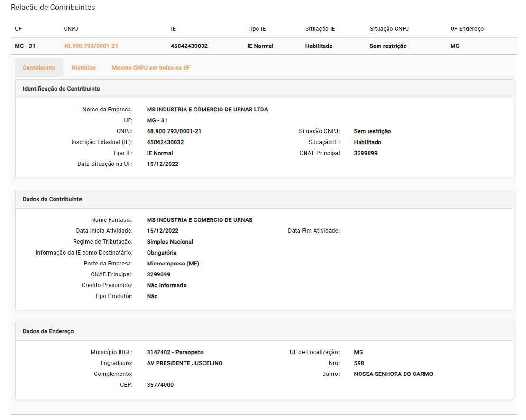The width and height of the screenshot is (526, 420).
Task: Click the IE column header in the table
Action: point(174,29)
